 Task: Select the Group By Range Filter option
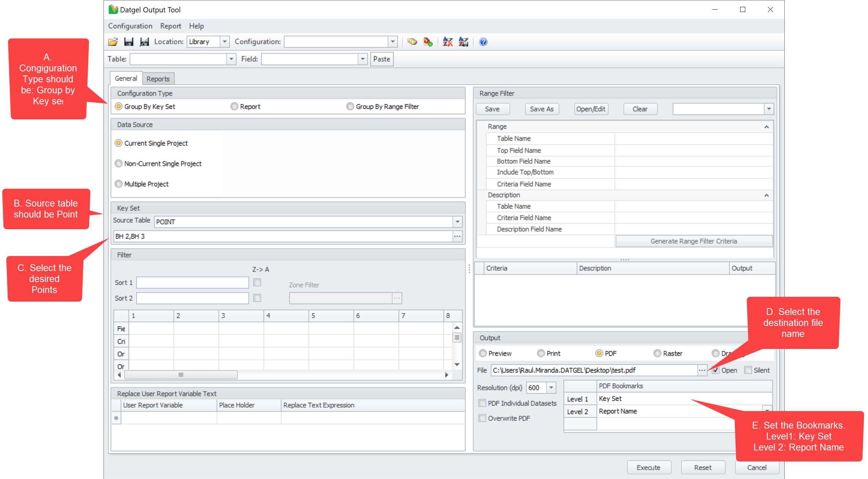350,107
